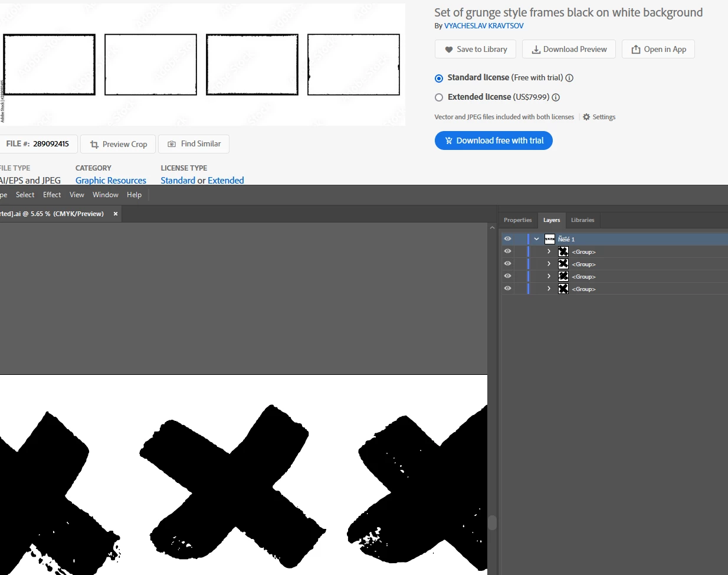The height and width of the screenshot is (575, 728).
Task: Open the View menu
Action: pyautogui.click(x=77, y=195)
